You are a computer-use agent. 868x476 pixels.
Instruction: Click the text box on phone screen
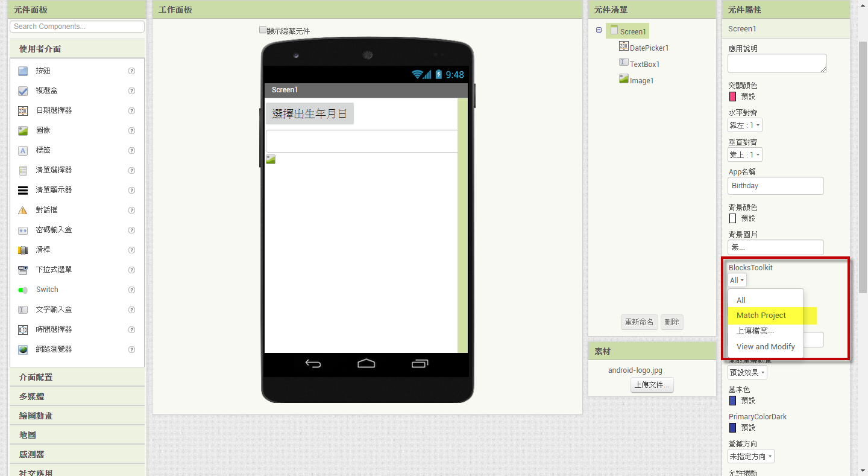362,141
